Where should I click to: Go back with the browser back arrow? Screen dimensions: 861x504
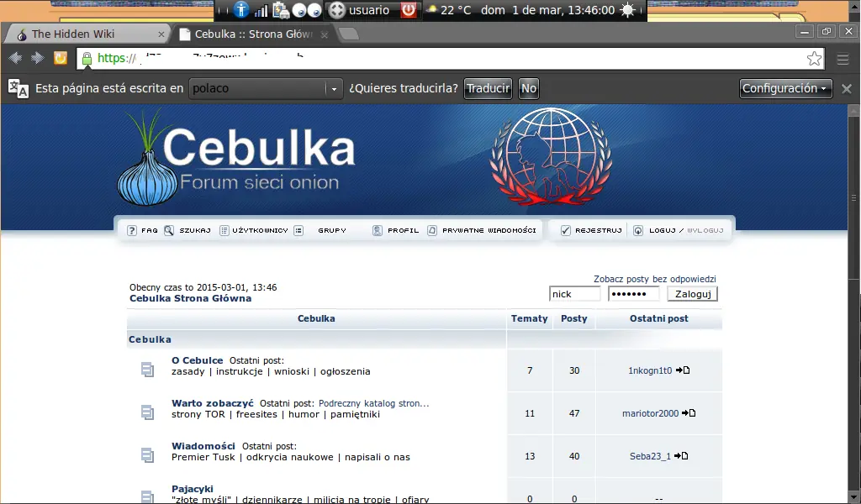coord(15,58)
